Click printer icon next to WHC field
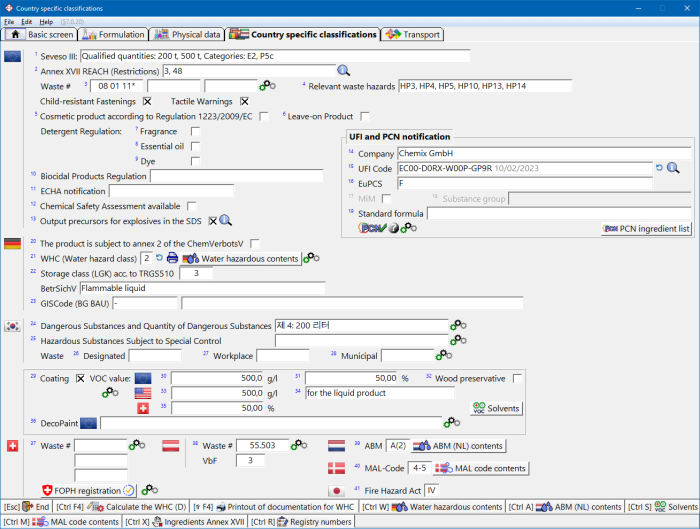Image resolution: width=700 pixels, height=529 pixels. click(173, 258)
